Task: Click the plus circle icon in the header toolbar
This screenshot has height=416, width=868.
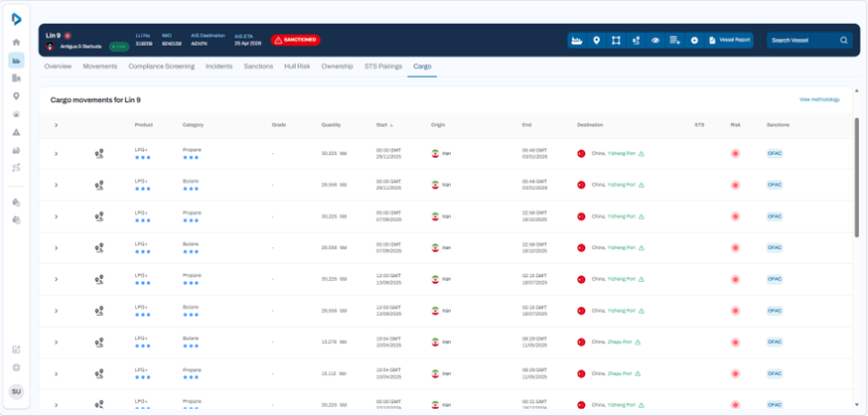Action: (x=694, y=41)
